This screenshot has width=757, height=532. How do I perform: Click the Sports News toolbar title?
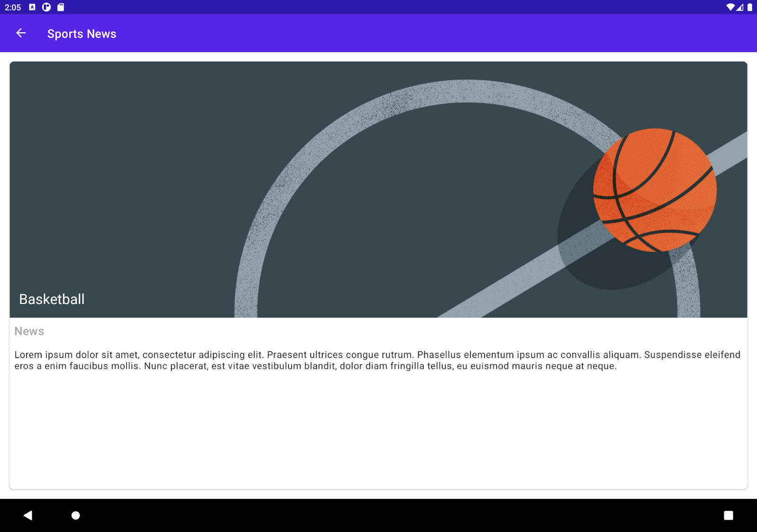[x=81, y=34]
